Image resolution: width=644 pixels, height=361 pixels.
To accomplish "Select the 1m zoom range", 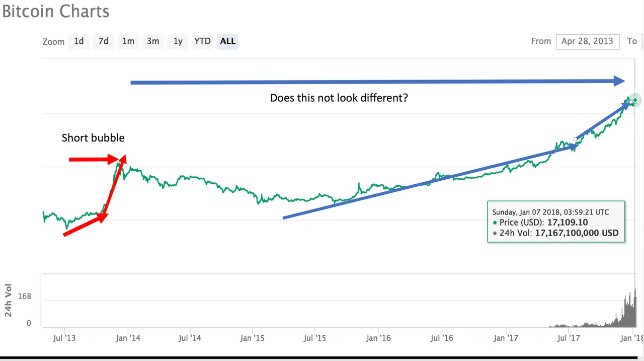I will point(128,41).
